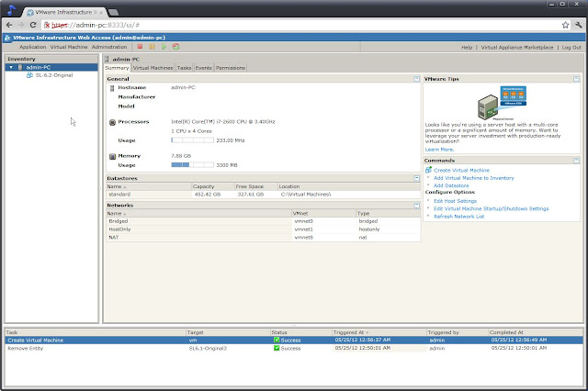Screen dimensions: 588x391
Task: Collapse the General panel
Action: 416,79
